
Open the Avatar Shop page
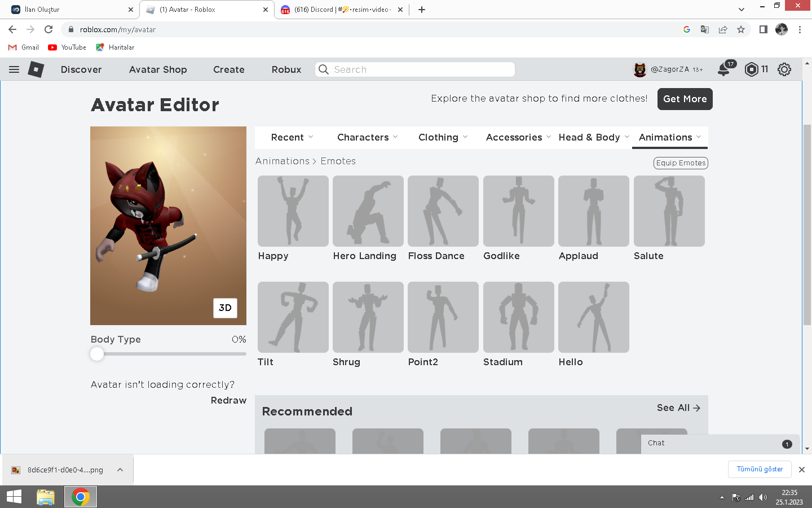pos(158,69)
